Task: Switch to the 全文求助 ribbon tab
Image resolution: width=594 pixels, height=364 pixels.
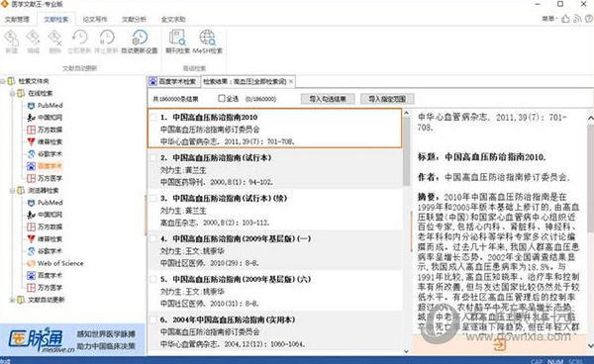Action: click(x=173, y=20)
